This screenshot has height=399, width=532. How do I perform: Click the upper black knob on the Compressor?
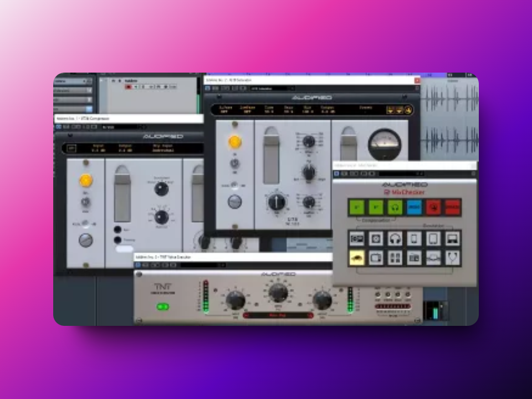161,188
